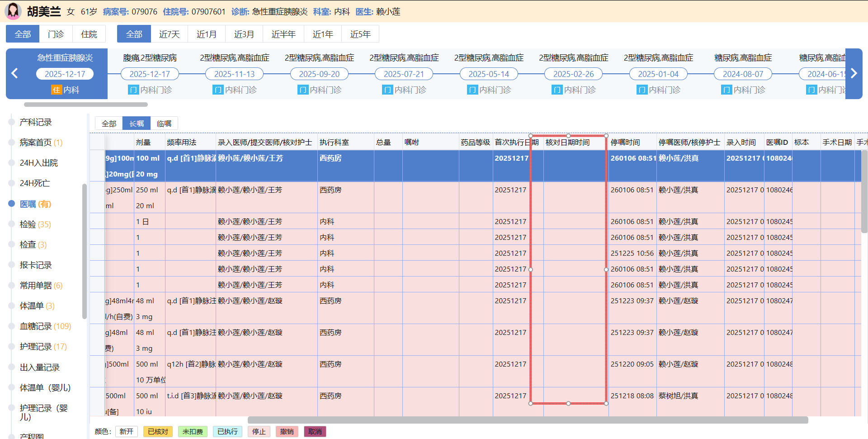868x439 pixels.
Task: Open 产科记录 in the sidebar
Action: (36, 122)
